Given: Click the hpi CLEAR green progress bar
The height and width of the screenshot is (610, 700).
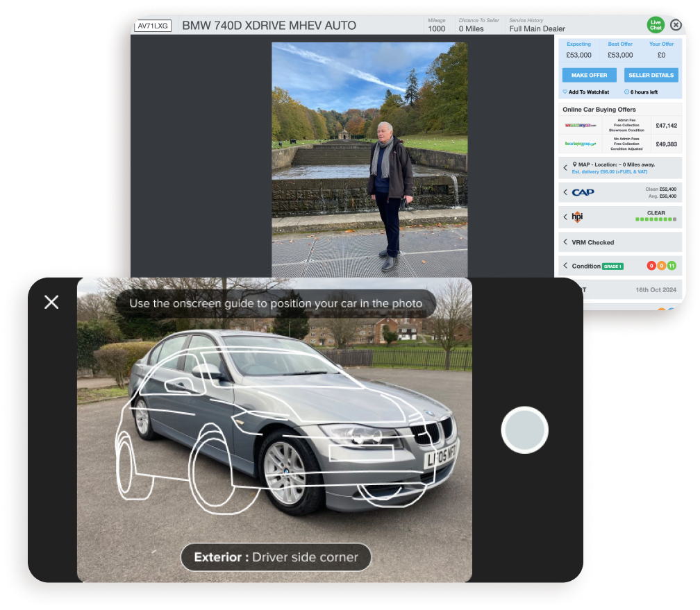Looking at the screenshot, I should click(x=656, y=219).
